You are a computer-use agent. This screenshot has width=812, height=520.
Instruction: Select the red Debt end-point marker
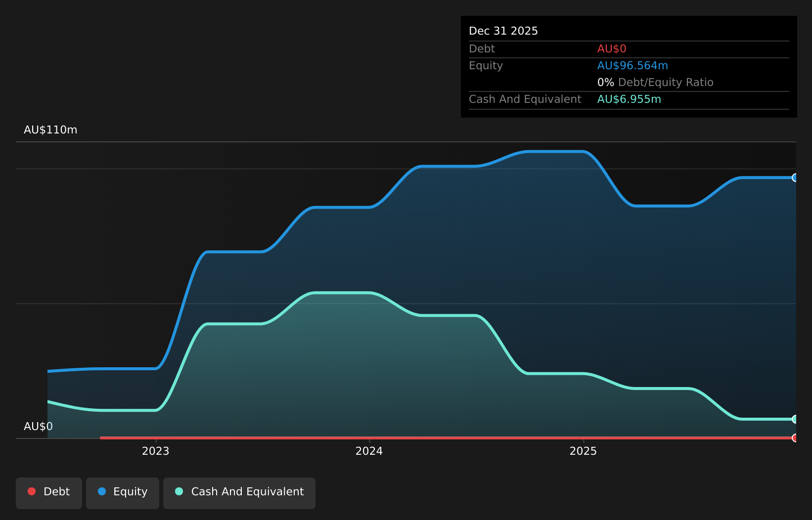795,438
